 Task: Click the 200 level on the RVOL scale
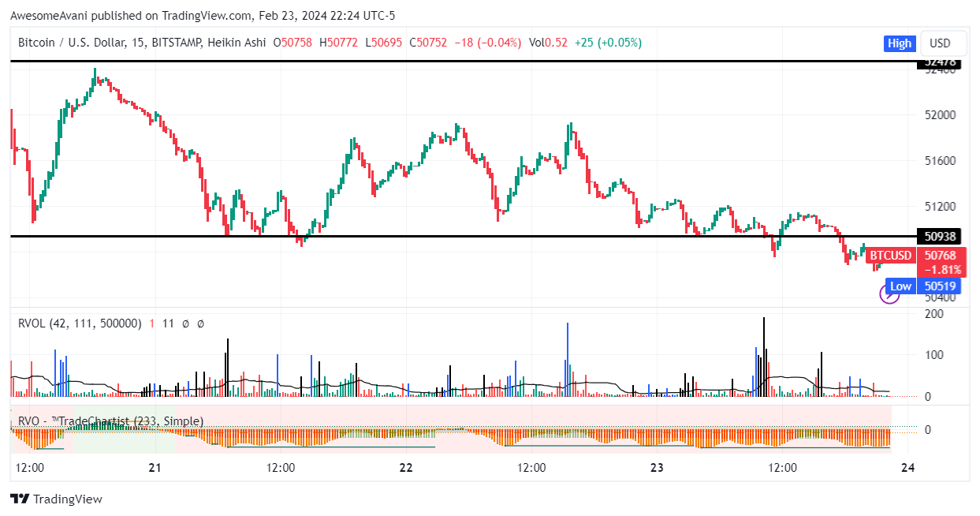(x=933, y=314)
